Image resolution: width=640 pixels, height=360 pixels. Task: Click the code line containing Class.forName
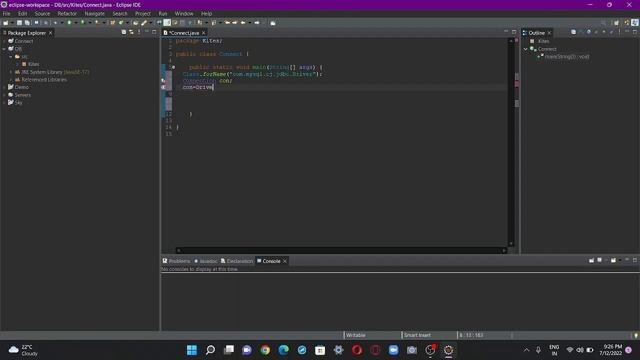pos(252,74)
